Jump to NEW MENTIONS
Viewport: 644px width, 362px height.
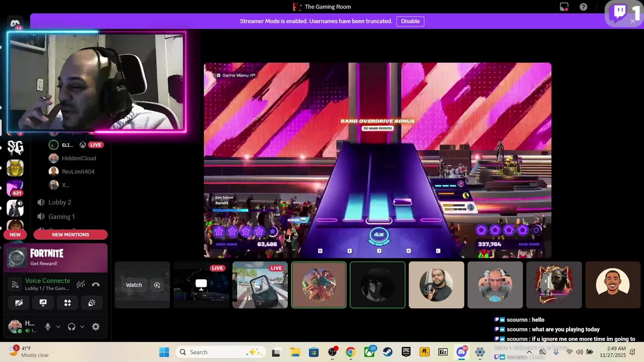point(70,234)
